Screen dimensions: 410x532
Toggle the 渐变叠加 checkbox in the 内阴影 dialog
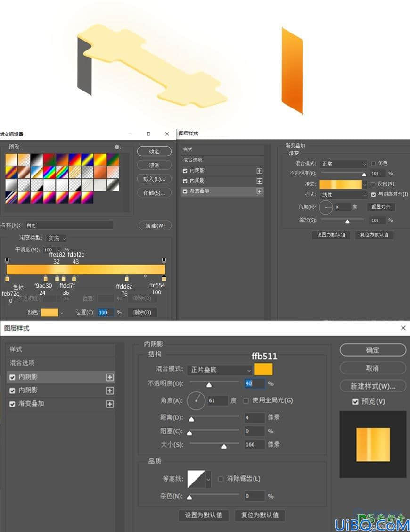click(x=12, y=404)
